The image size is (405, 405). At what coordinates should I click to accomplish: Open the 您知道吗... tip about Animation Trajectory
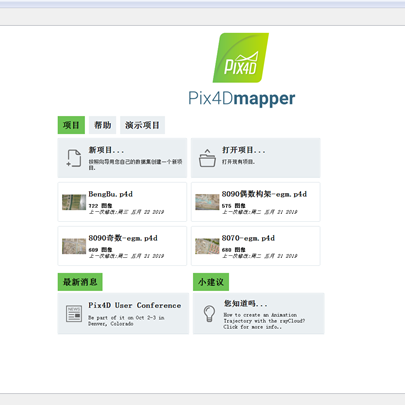pos(259,313)
